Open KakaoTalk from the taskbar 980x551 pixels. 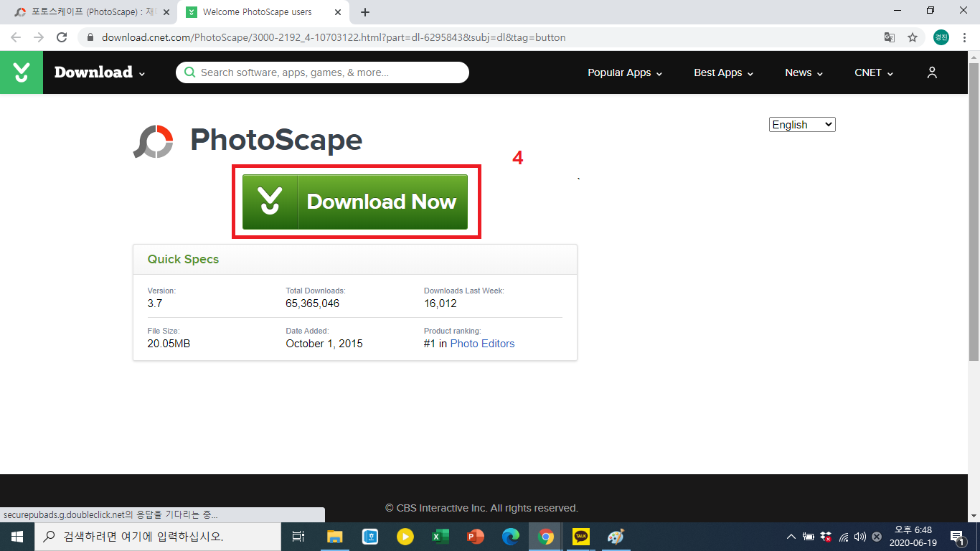coord(581,537)
